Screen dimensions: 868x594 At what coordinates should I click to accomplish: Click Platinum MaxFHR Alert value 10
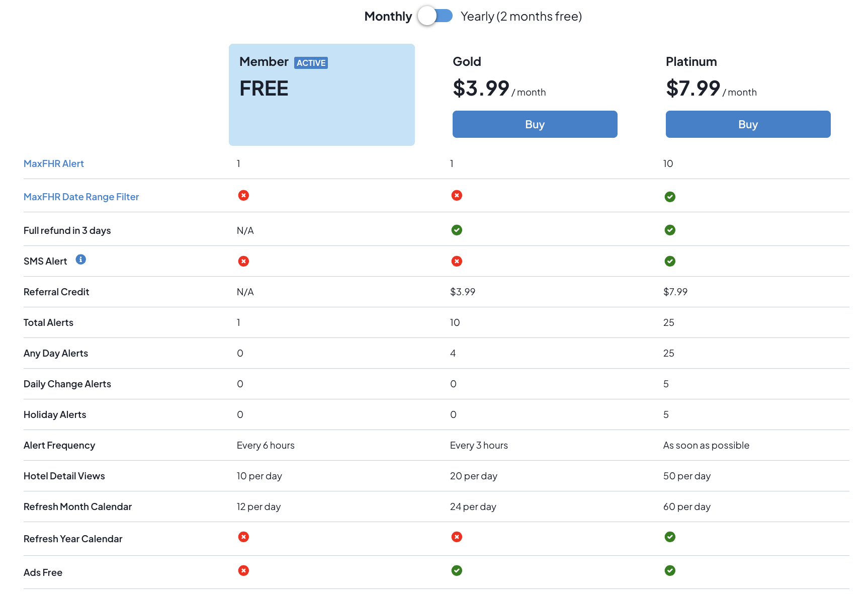pyautogui.click(x=668, y=163)
